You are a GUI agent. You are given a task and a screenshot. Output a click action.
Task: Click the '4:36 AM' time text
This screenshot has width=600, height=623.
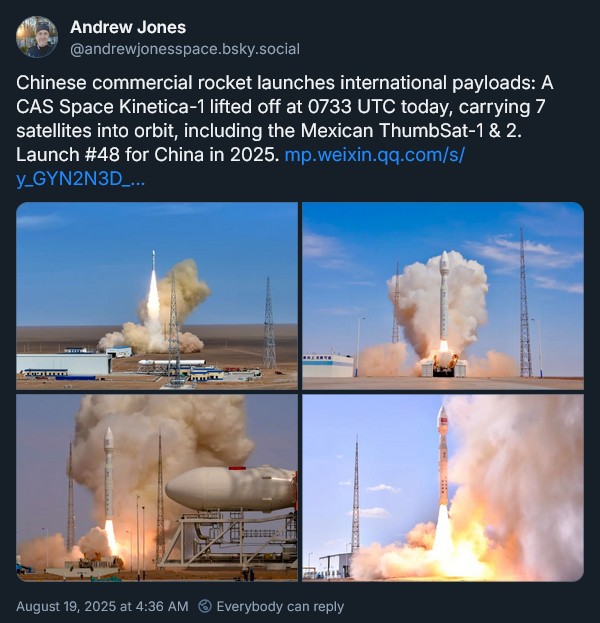click(x=161, y=606)
